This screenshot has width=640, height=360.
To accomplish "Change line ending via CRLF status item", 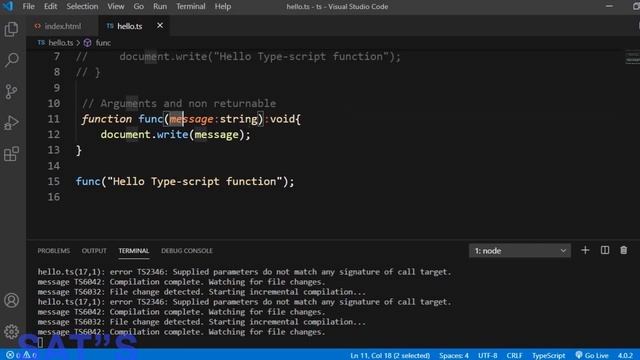I will [514, 356].
